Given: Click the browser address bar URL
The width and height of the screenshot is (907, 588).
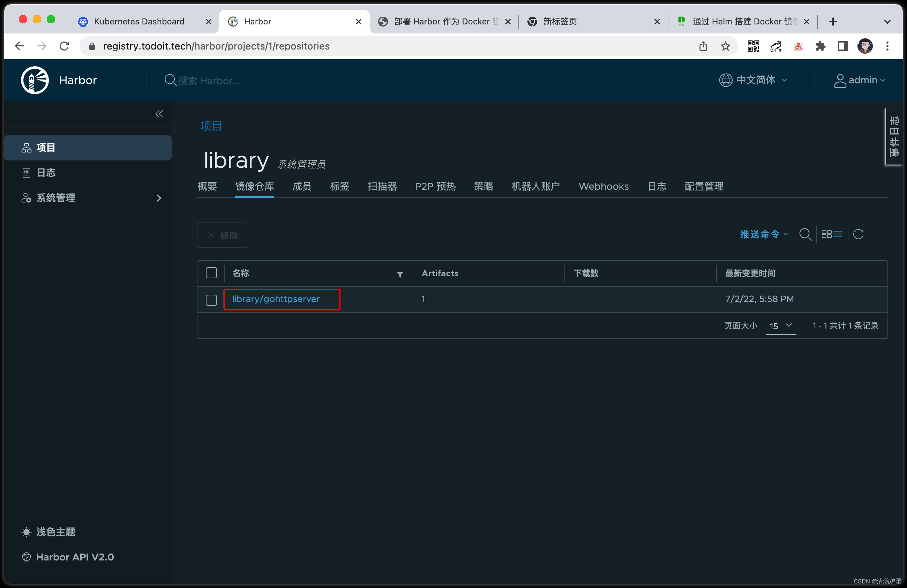Looking at the screenshot, I should 217,46.
